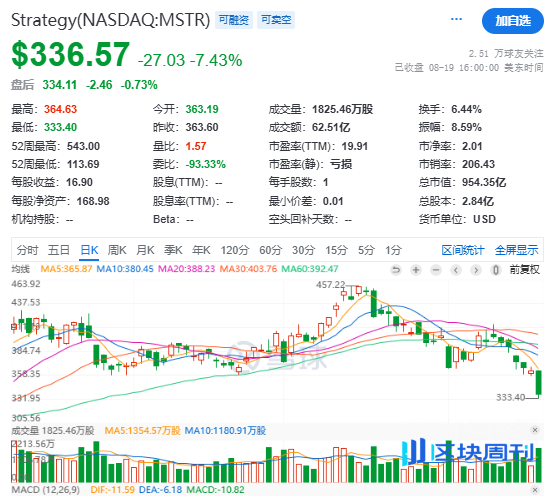The image size is (558, 496).
Task: Click the 总市值 value 954.35亿
Action: click(484, 182)
